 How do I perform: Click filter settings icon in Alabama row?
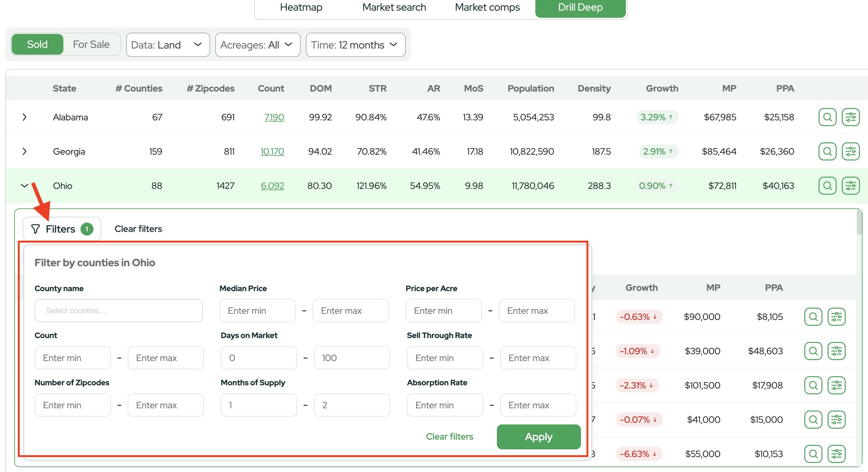(851, 117)
